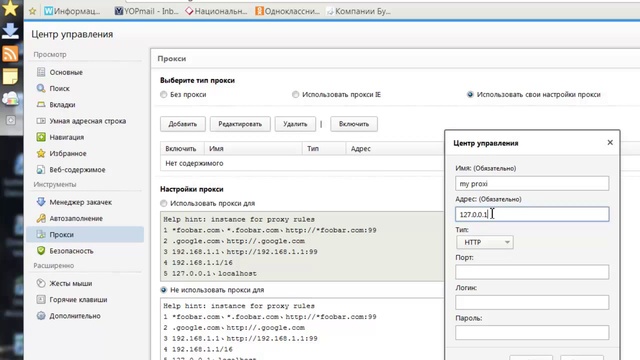Open RSS feed icon in left sidebar

(x=10, y=53)
